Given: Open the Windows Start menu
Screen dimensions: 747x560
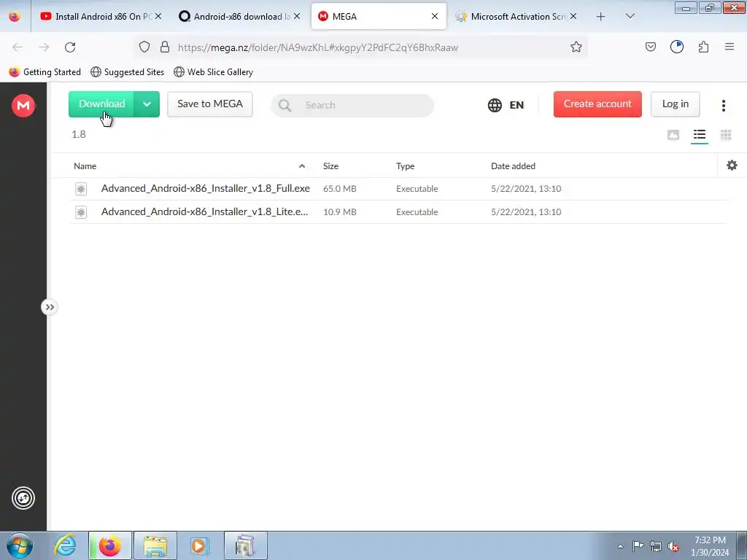Looking at the screenshot, I should (x=20, y=545).
